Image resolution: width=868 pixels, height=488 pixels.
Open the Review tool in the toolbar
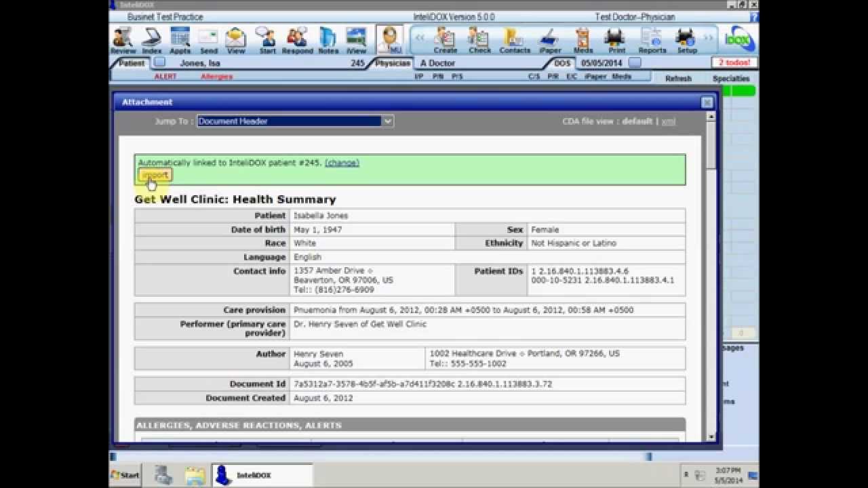[x=123, y=40]
